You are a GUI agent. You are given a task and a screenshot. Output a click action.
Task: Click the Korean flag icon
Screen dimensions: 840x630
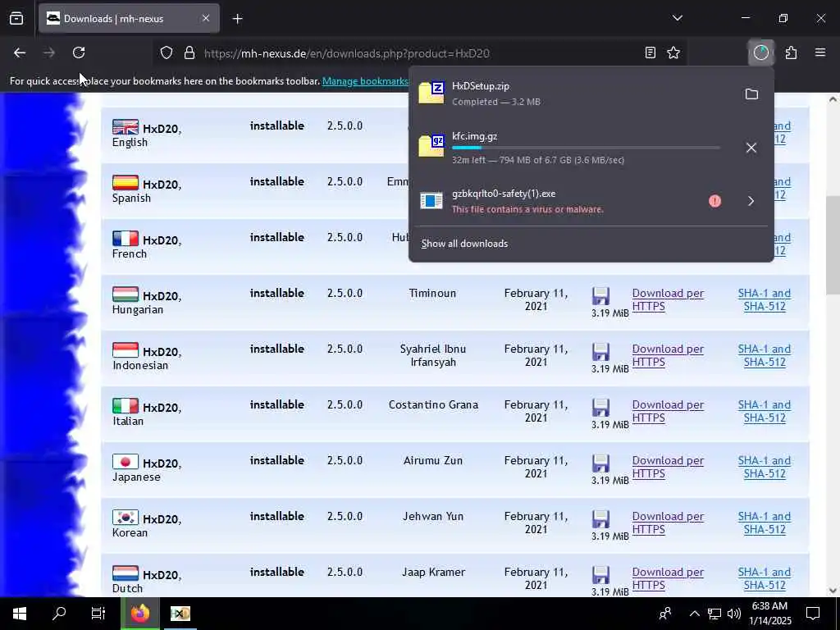[126, 517]
